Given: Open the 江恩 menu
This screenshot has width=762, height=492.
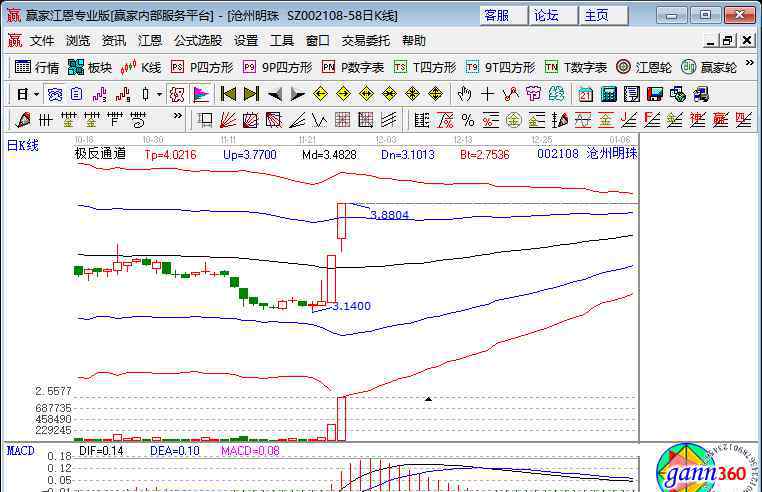Looking at the screenshot, I should pos(150,41).
